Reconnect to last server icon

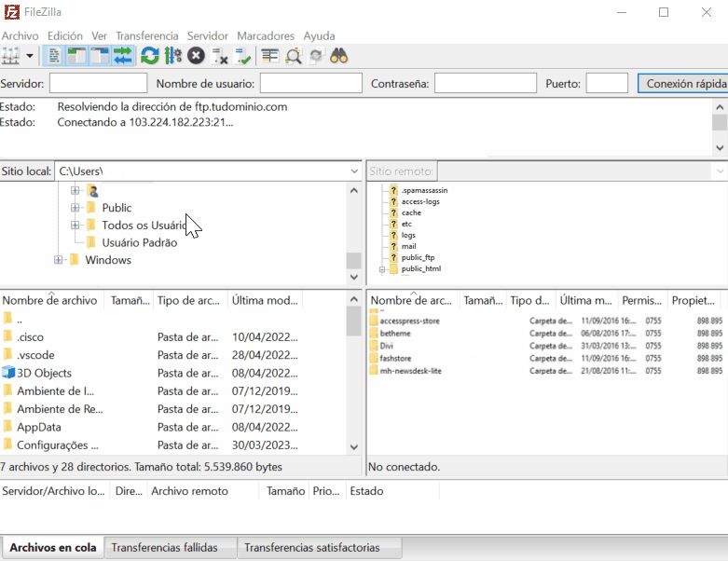242,56
